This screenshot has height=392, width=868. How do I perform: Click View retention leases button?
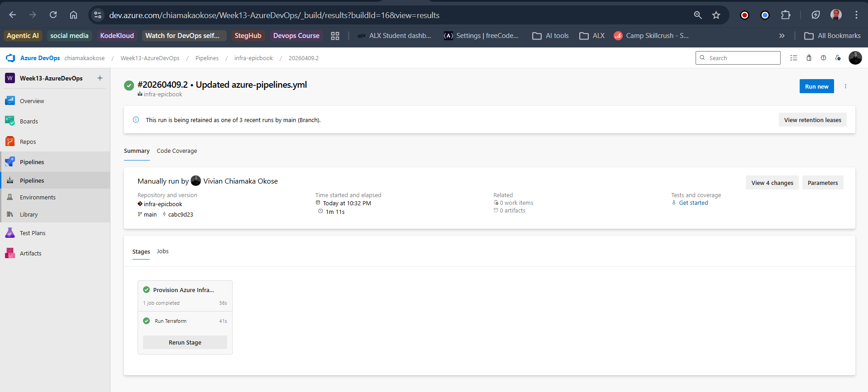click(x=812, y=120)
